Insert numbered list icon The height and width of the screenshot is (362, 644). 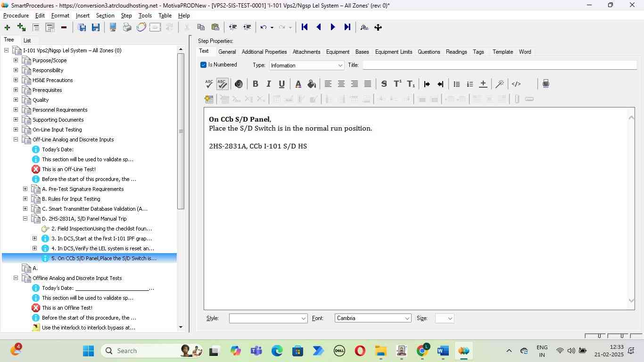[470, 84]
